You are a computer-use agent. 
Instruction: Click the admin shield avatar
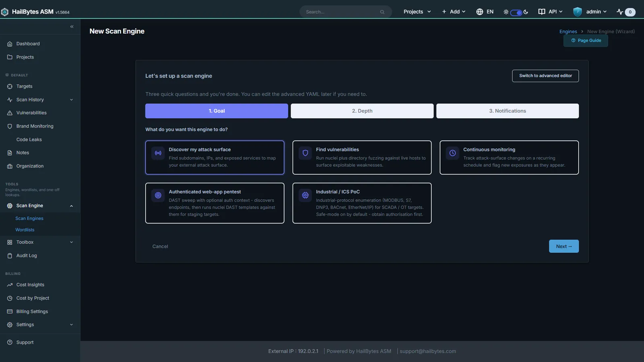tap(578, 12)
